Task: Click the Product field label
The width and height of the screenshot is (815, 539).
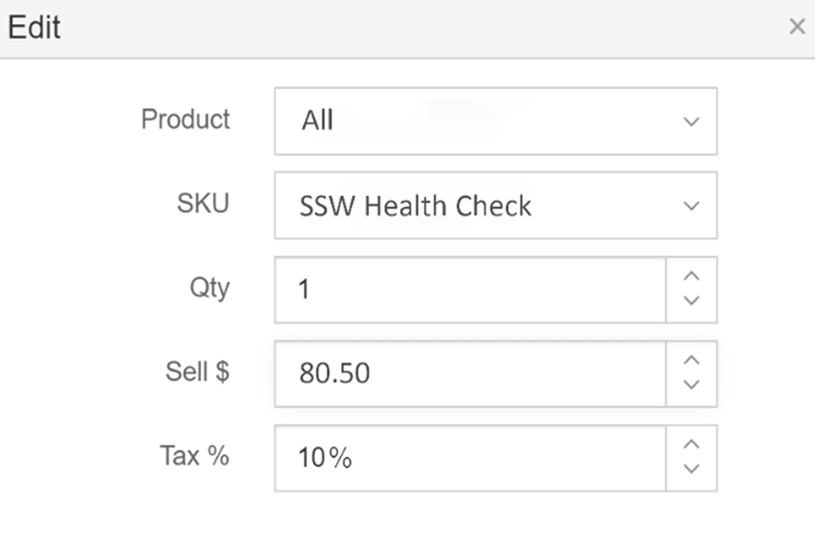Action: [186, 120]
